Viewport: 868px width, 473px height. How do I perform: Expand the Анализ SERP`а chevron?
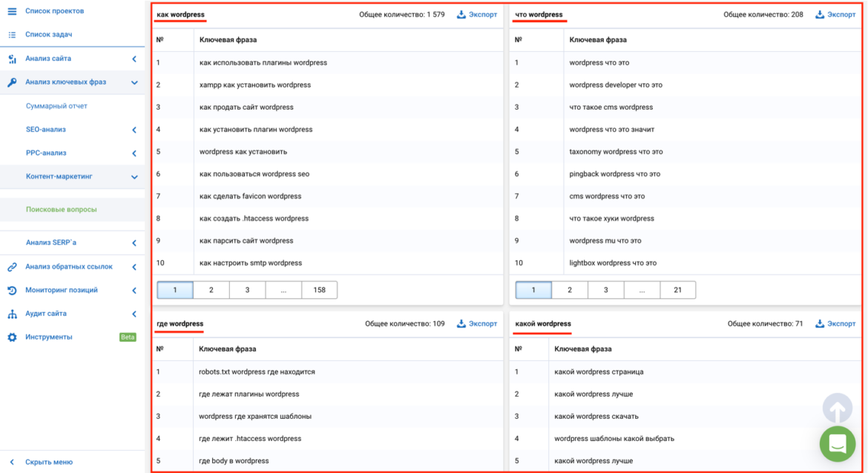pos(134,243)
